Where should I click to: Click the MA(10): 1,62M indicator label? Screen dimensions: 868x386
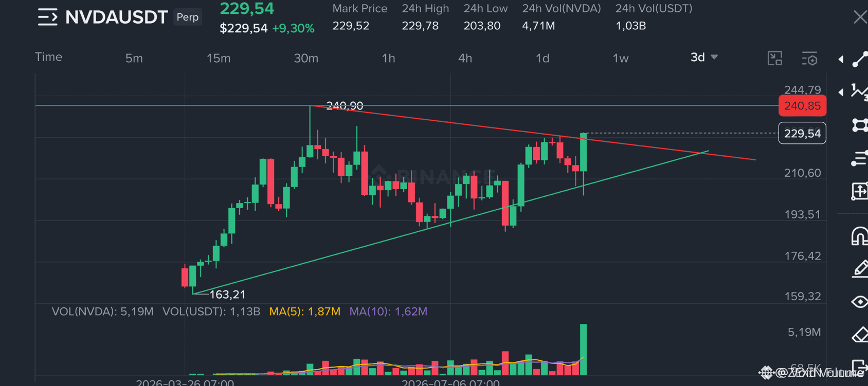[388, 311]
